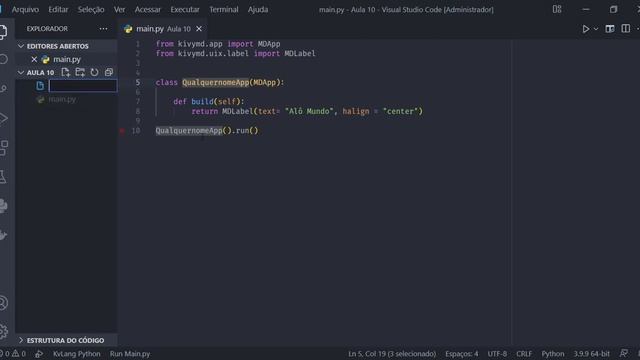Click the return MDLabel line 8
The width and height of the screenshot is (640, 360).
(307, 111)
